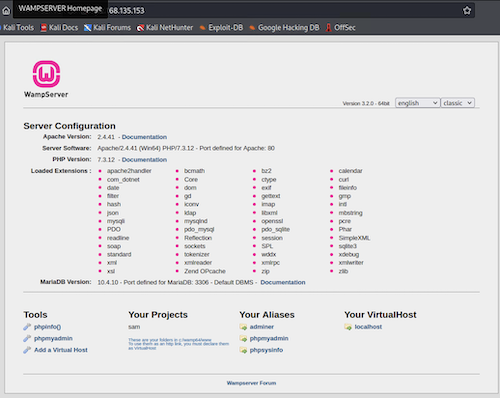500x398 pixels.
Task: Open the phpsysinfo alias link
Action: pos(266,350)
